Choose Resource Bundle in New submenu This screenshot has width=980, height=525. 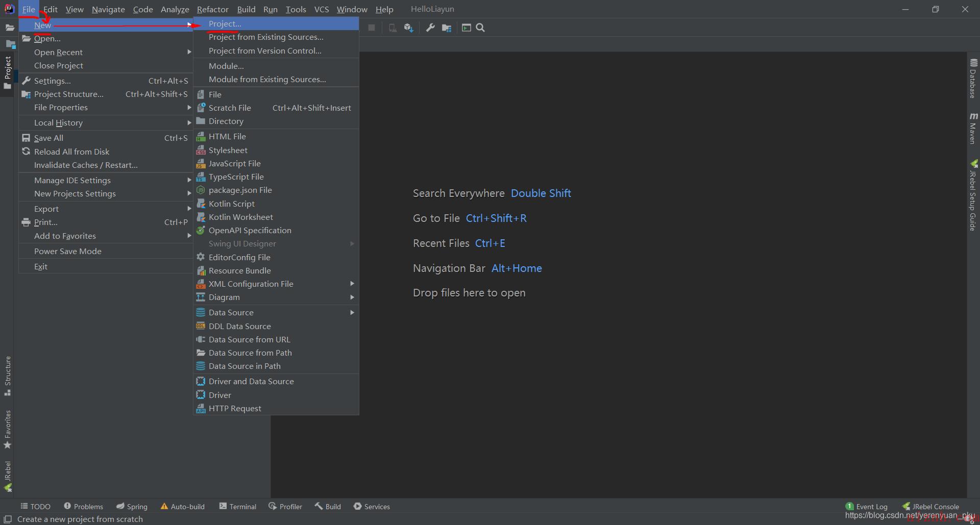pos(276,270)
